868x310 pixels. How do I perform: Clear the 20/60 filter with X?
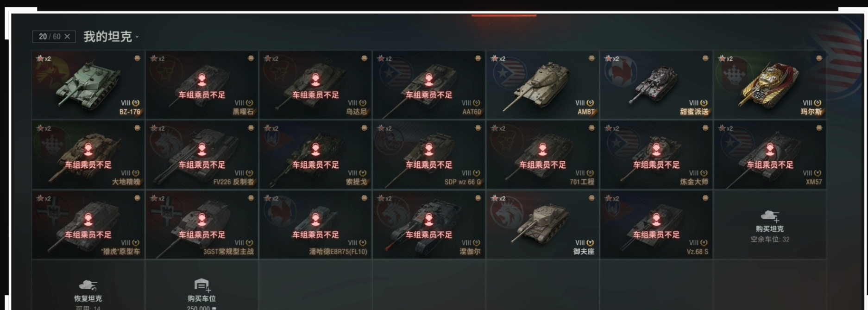pyautogui.click(x=67, y=37)
